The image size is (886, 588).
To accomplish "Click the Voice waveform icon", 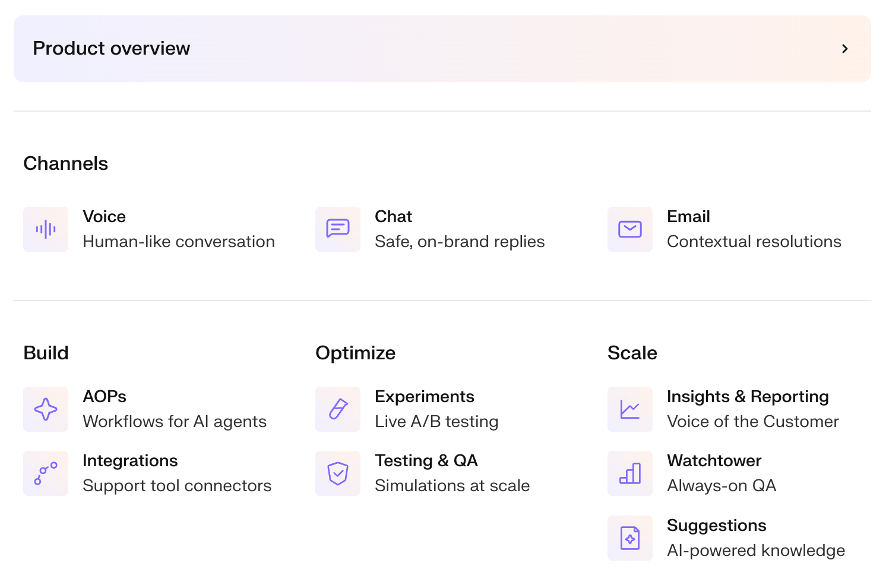I will pos(46,229).
